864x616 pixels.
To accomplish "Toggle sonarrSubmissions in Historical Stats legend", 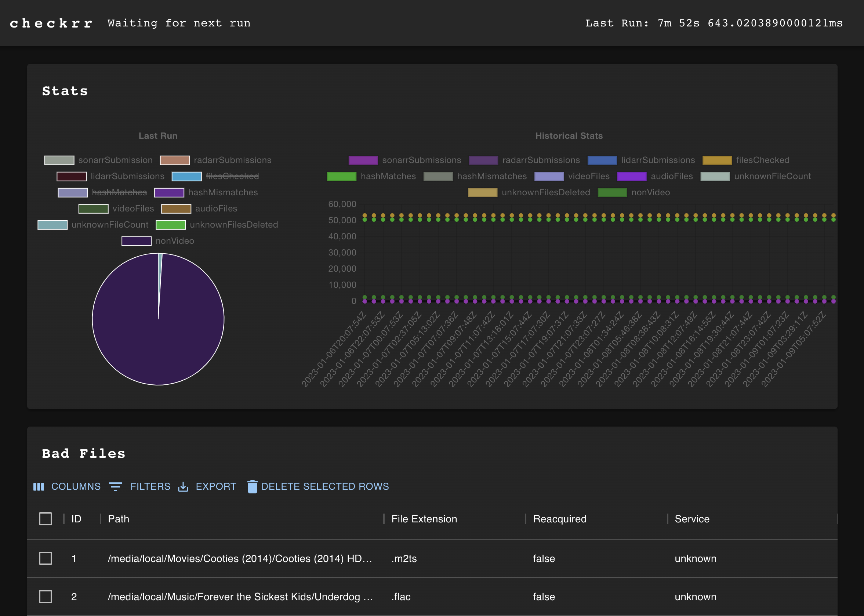I will click(405, 160).
